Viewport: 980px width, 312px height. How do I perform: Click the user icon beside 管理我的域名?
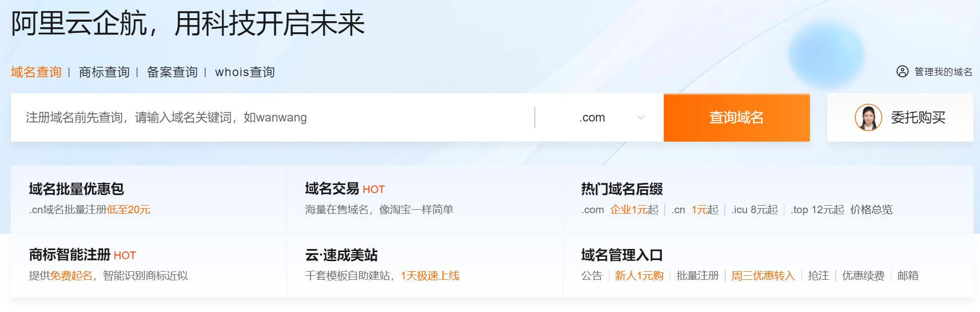tap(902, 72)
